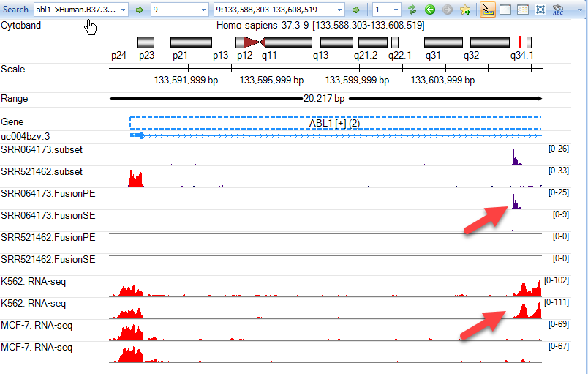The image size is (588, 374).
Task: Click the [0-67] scale value
Action: 558,346
